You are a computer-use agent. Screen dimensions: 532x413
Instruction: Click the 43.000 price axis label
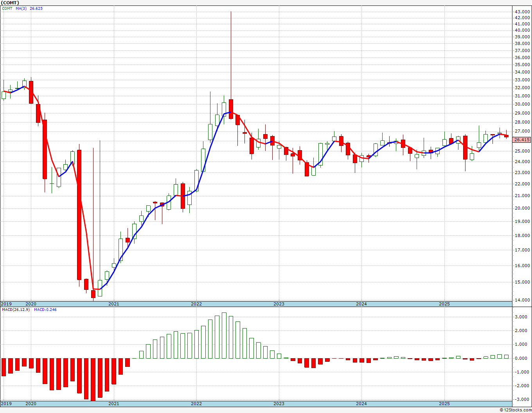coord(523,12)
